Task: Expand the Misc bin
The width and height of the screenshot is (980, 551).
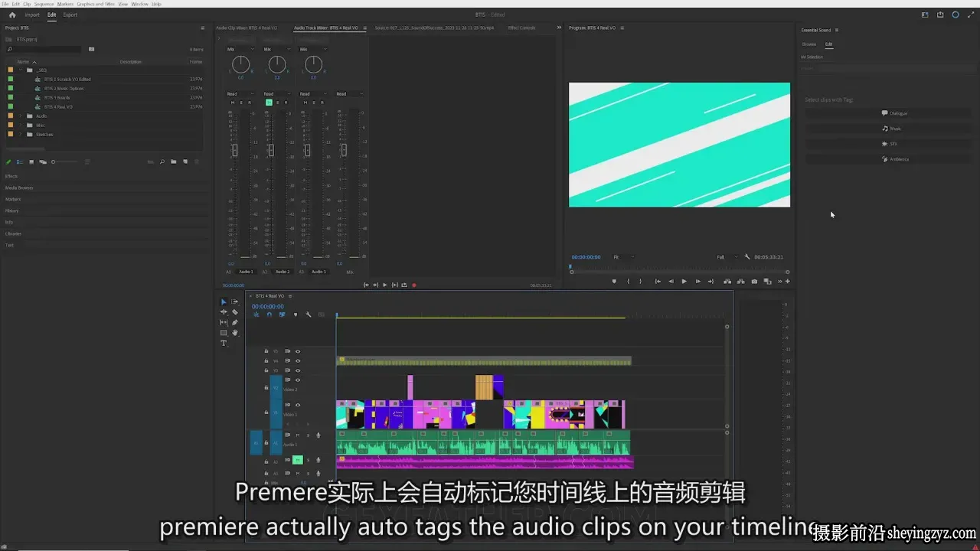Action: pos(21,125)
